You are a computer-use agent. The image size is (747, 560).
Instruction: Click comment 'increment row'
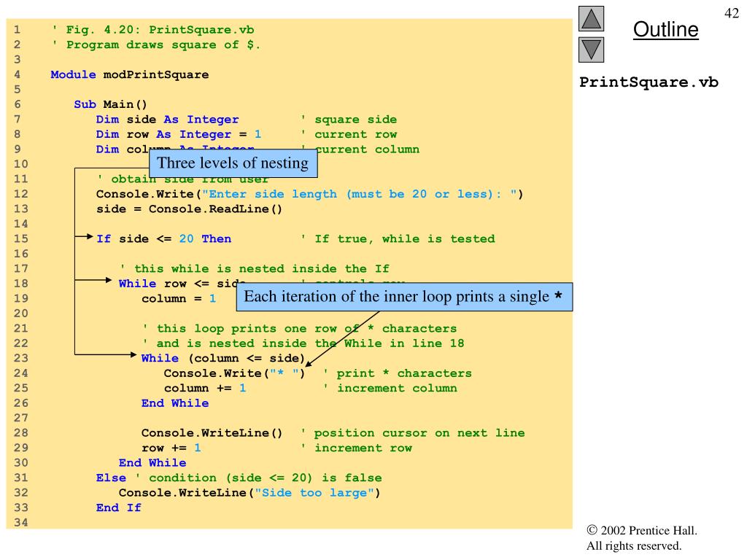[x=357, y=448]
